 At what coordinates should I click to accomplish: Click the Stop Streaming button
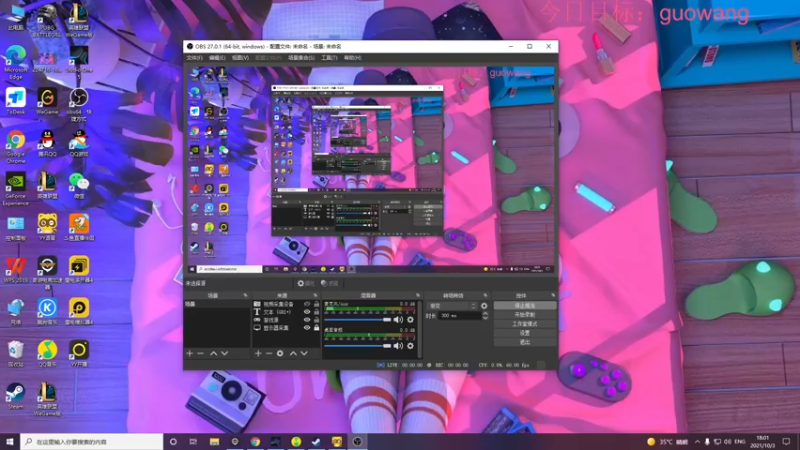pos(524,306)
